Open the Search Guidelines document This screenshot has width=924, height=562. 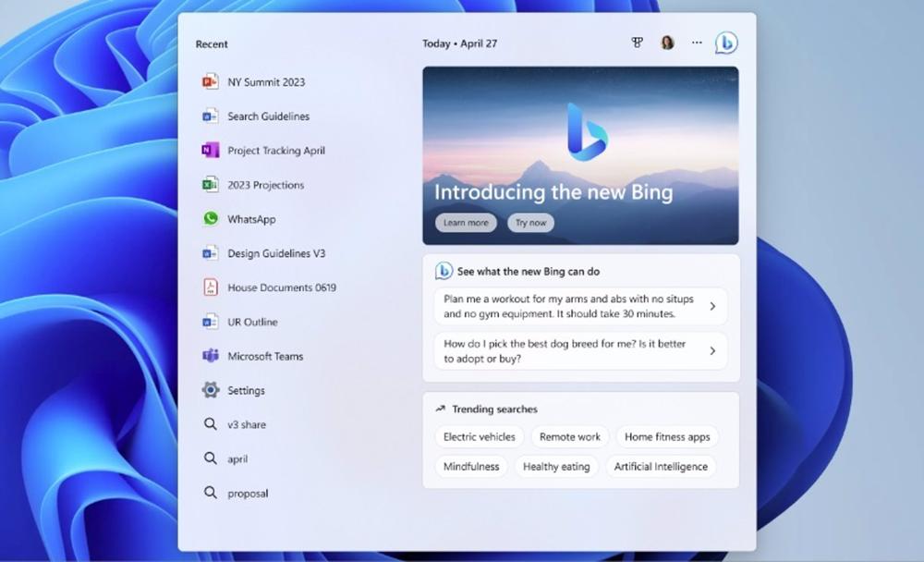(x=268, y=116)
